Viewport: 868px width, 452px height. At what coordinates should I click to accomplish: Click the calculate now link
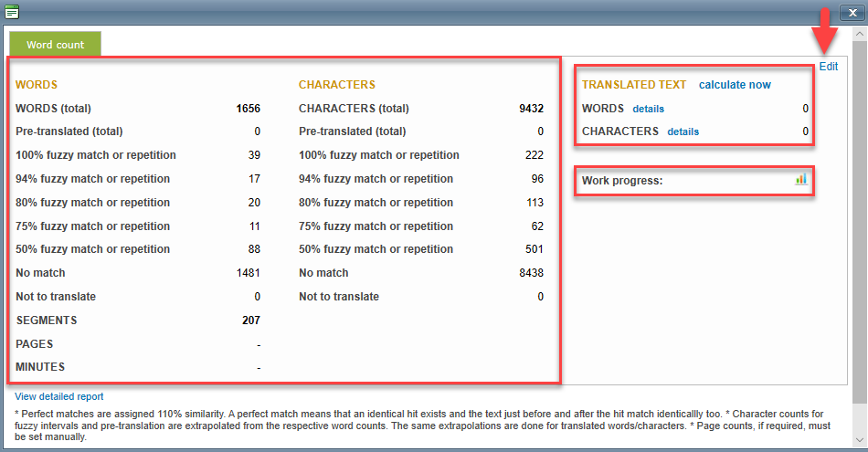(735, 85)
